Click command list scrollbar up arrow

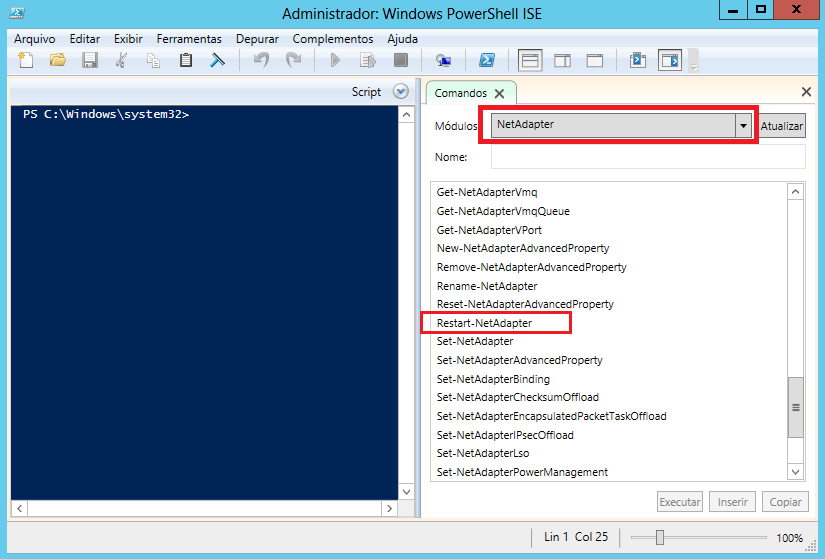click(x=796, y=192)
